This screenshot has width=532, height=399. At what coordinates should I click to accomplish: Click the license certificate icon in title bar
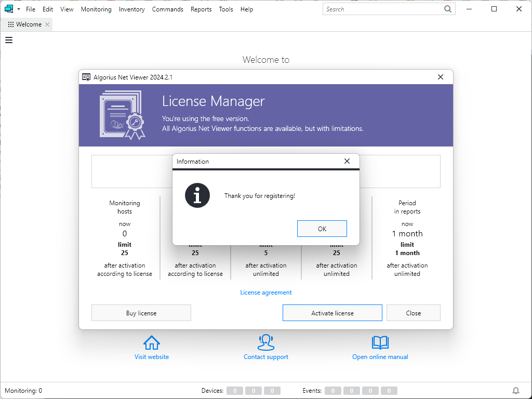(x=86, y=77)
